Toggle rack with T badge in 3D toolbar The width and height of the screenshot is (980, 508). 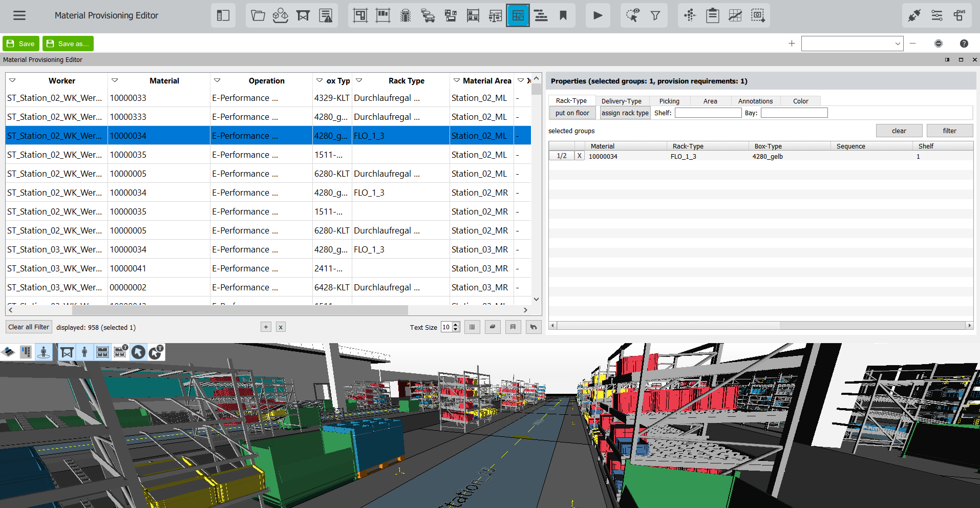pos(120,352)
